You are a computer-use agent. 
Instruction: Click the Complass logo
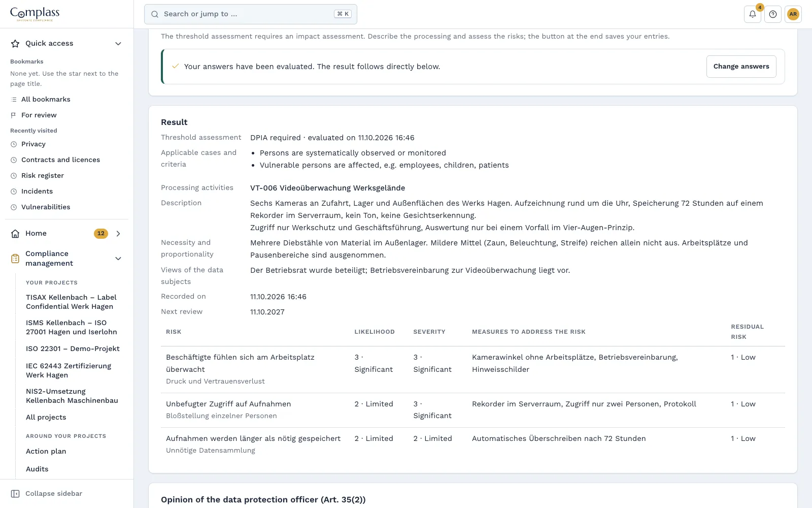(x=35, y=14)
